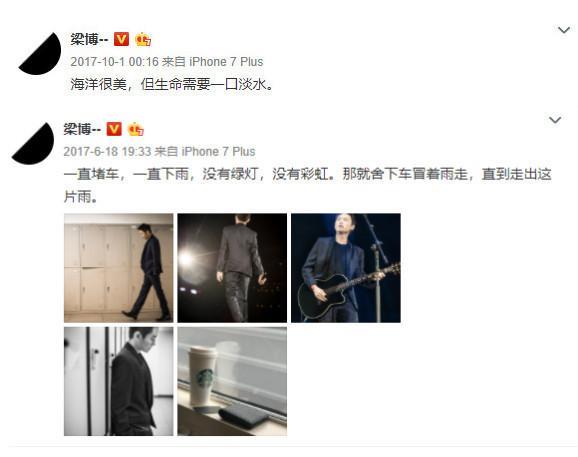Click the crown membership icon on first post
Viewport: 578px width, 457px height.
coord(143,39)
